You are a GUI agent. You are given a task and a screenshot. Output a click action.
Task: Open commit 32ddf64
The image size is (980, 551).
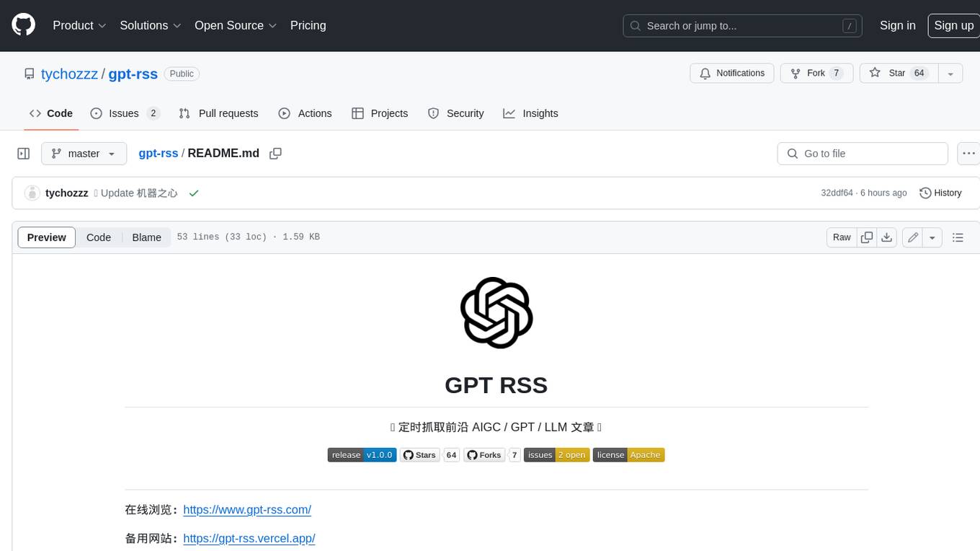837,193
